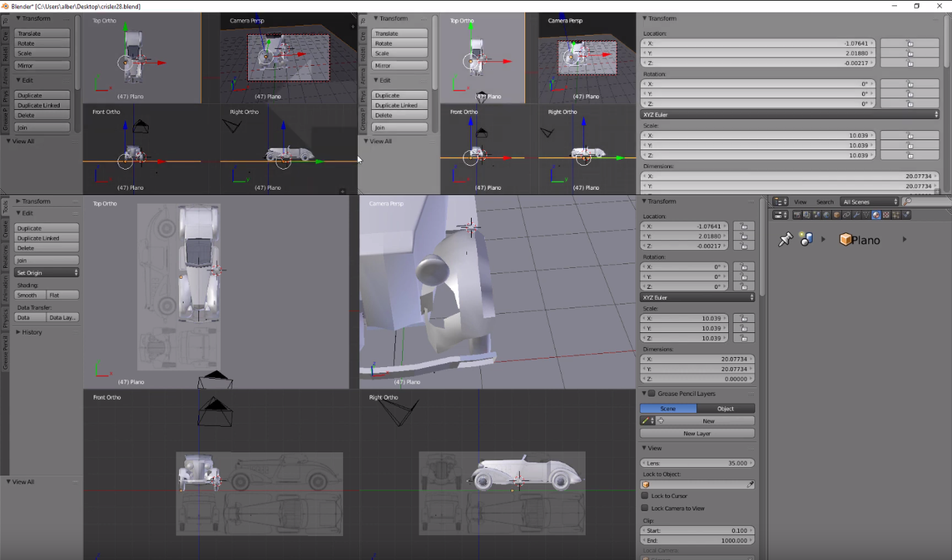Click Duplicate Linked in lower-left tool shelf
952x560 pixels.
click(x=47, y=238)
